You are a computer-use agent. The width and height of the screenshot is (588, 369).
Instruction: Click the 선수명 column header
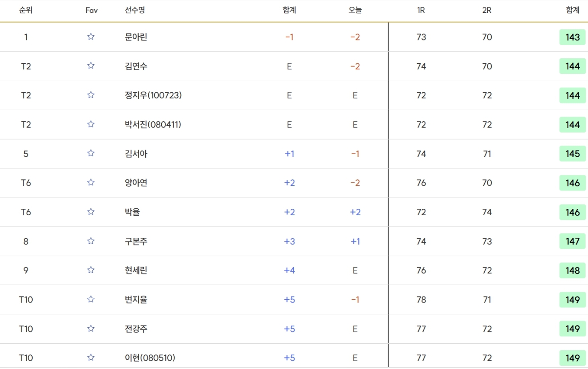pyautogui.click(x=135, y=11)
